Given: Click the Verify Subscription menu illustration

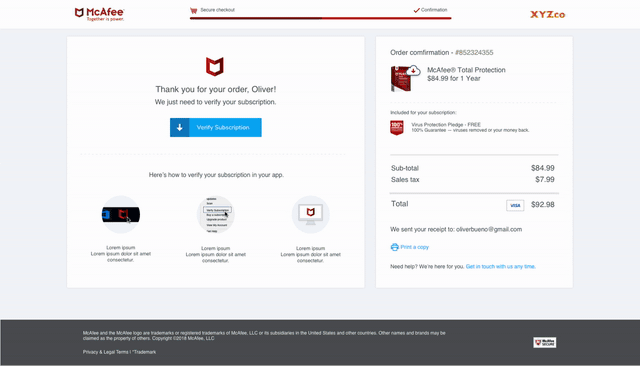Looking at the screenshot, I should (216, 215).
